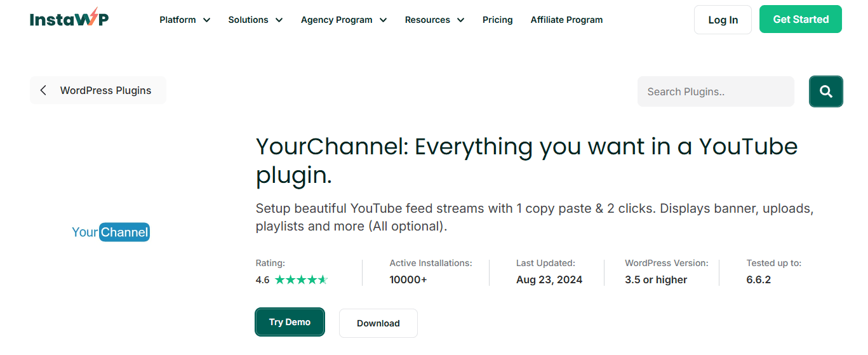Click the InstaWP logo
This screenshot has height=355, width=868.
pos(69,18)
